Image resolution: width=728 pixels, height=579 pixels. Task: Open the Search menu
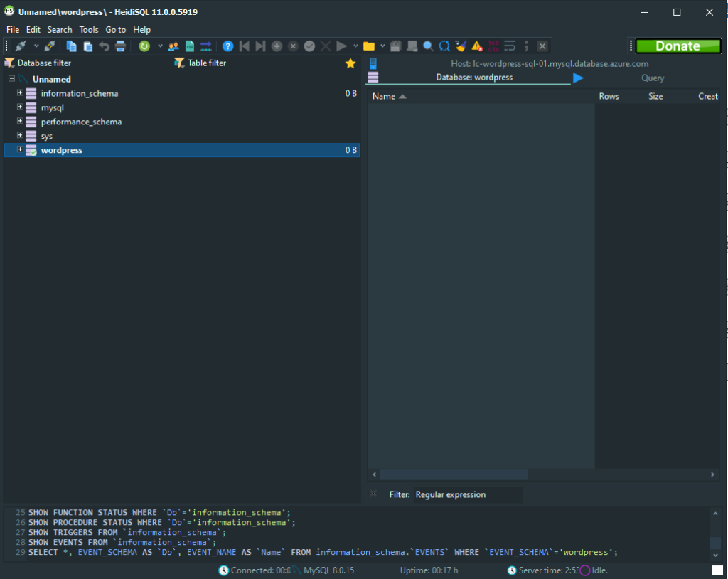tap(60, 30)
